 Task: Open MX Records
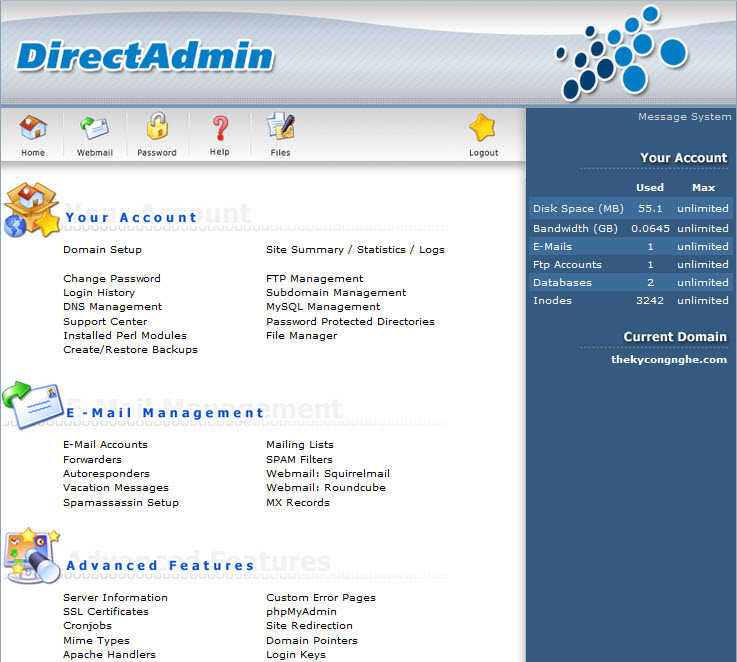tap(298, 503)
